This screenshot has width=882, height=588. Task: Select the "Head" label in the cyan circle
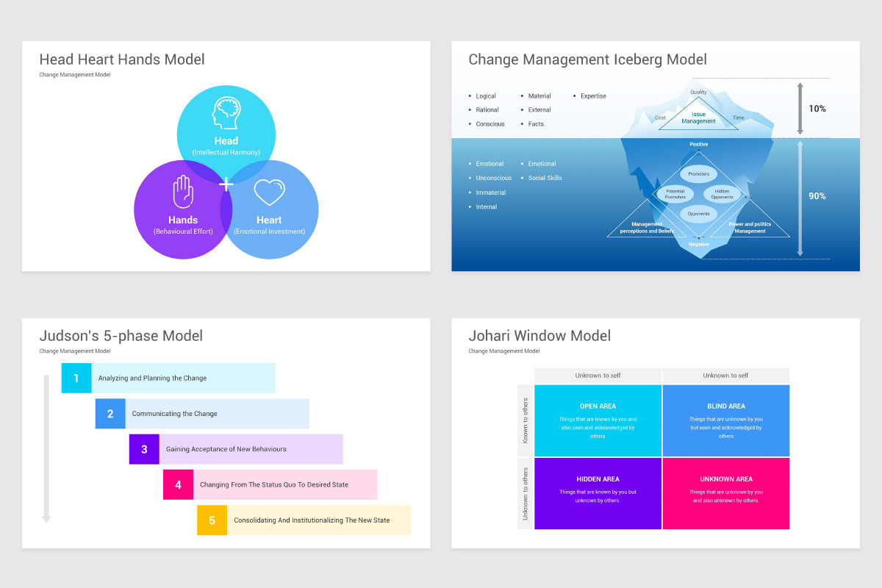pyautogui.click(x=226, y=140)
